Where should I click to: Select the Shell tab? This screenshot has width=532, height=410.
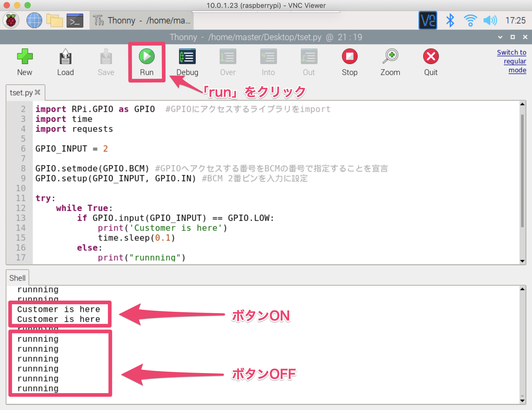pyautogui.click(x=17, y=278)
